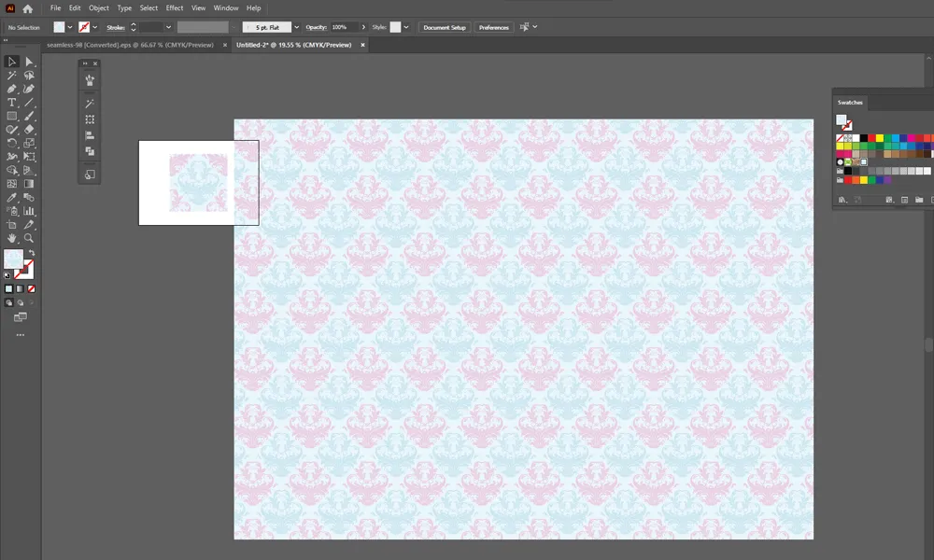Set paint mode to Color
This screenshot has width=934, height=560.
(8, 288)
